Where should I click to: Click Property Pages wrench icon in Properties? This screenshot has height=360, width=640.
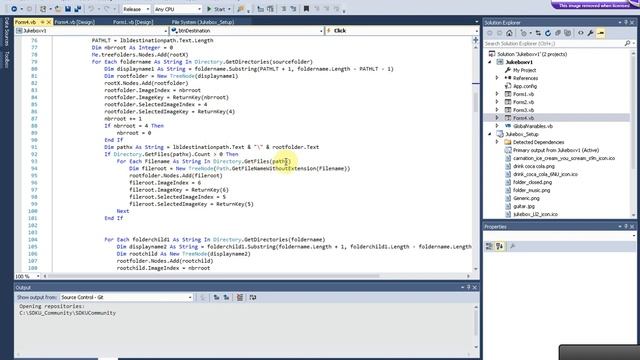tap(513, 246)
